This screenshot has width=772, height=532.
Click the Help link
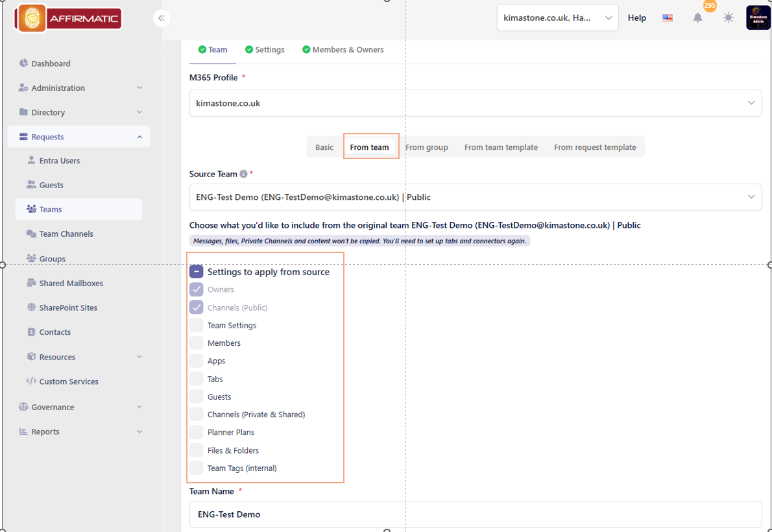click(x=636, y=18)
